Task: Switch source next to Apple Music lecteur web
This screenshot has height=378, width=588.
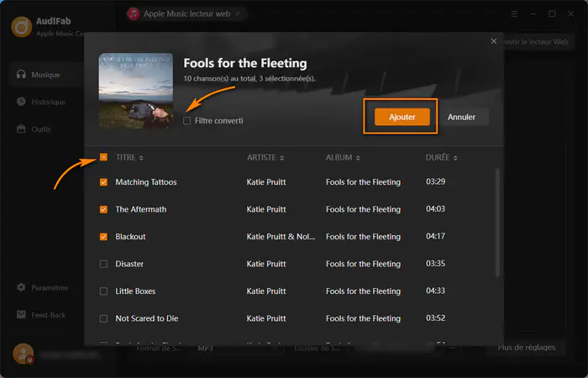Action: click(238, 14)
